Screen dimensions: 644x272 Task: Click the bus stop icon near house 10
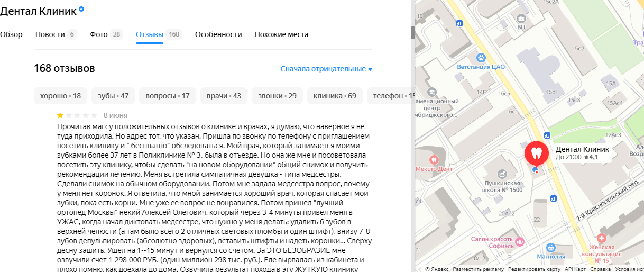(459, 23)
